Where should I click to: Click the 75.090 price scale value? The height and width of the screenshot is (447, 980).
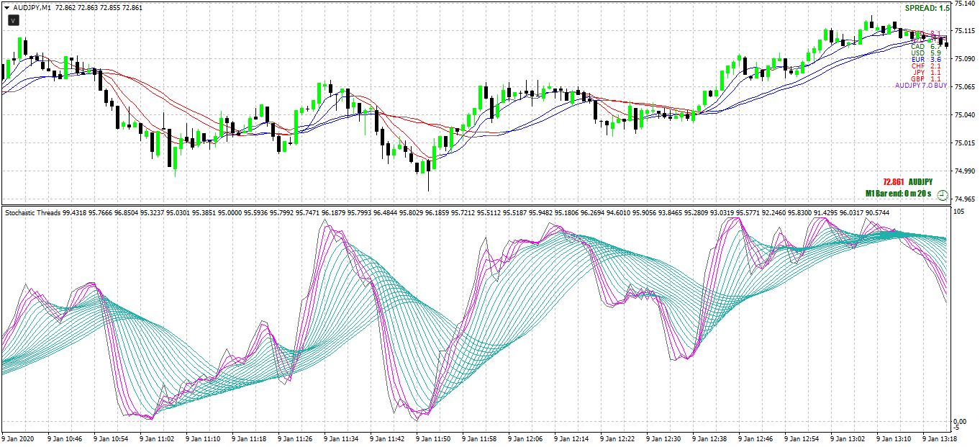pos(965,59)
